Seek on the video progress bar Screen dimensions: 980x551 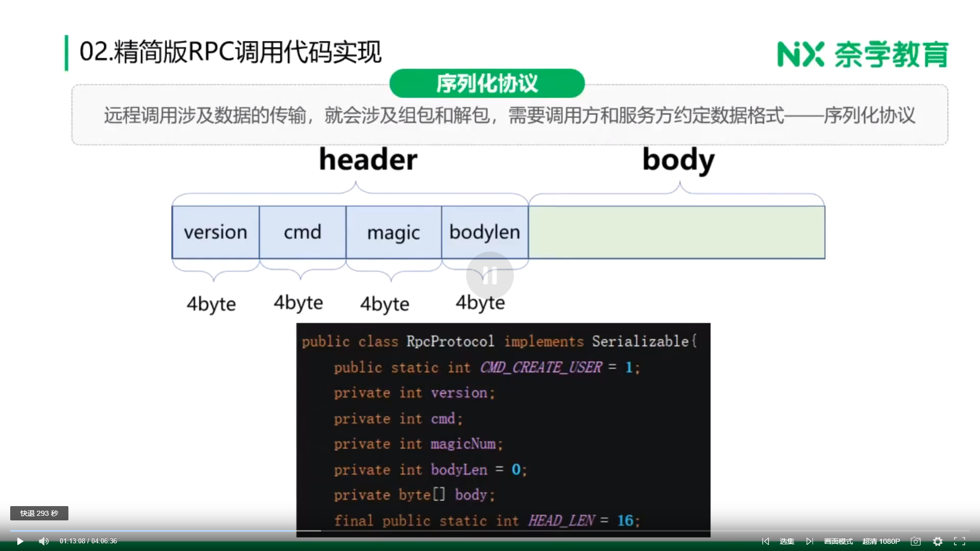point(490,531)
